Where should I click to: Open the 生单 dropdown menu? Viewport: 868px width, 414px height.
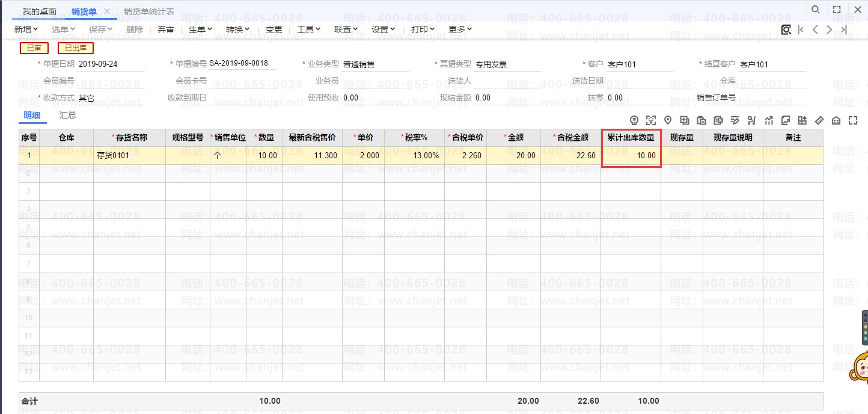point(201,29)
